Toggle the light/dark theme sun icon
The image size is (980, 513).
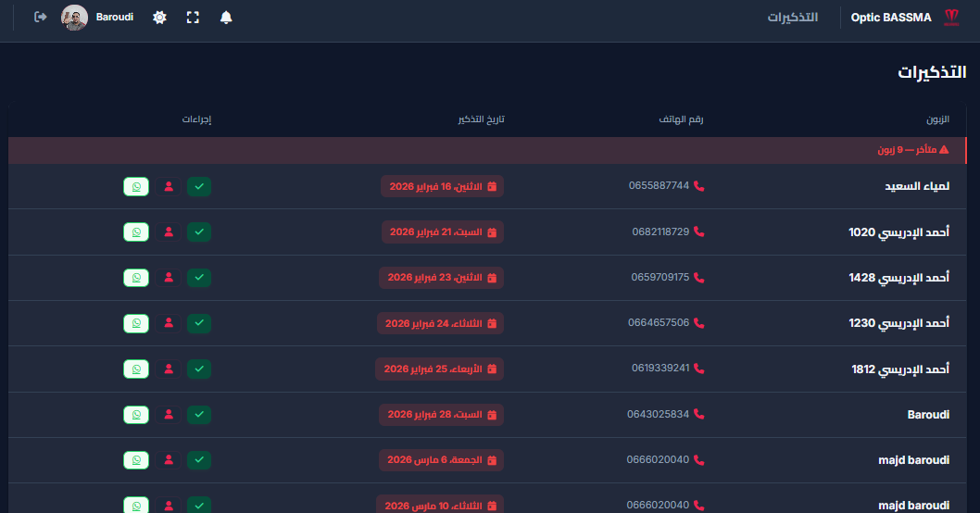click(159, 18)
